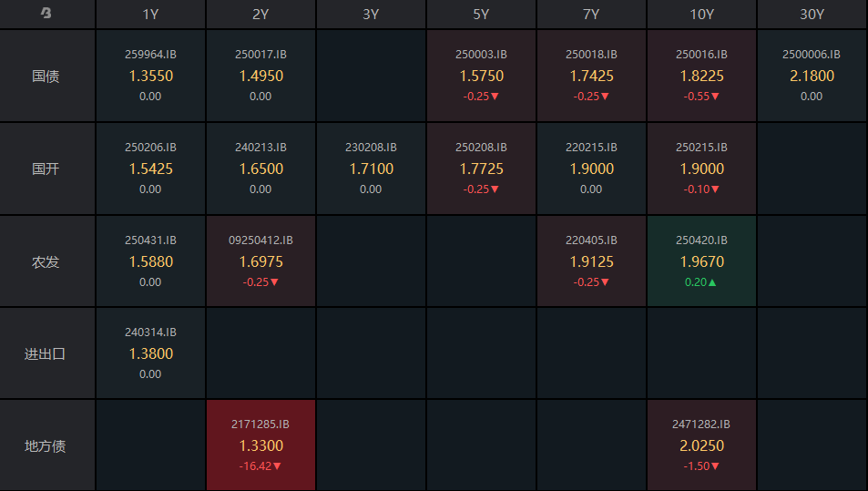Screen dimensions: 868x491
Task: Click the up arrow next to 0.20
Action: click(x=712, y=282)
